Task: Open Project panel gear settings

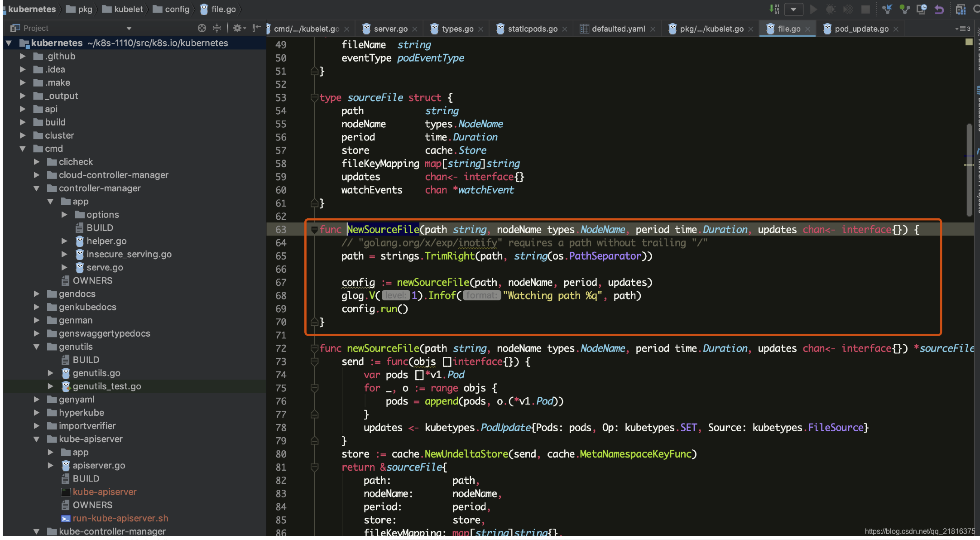Action: tap(239, 28)
